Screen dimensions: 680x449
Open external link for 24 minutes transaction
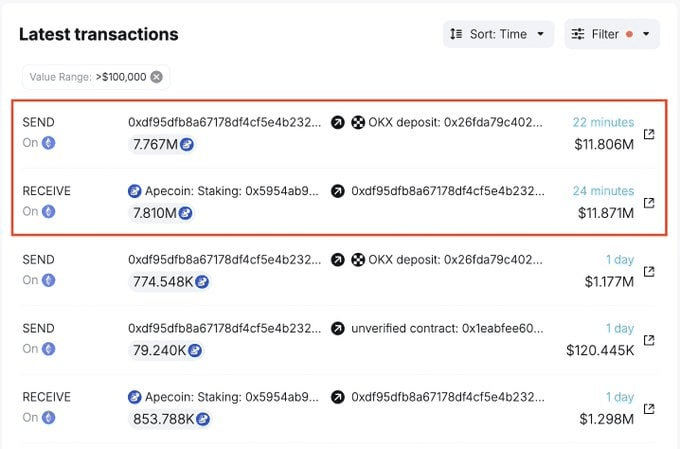(x=649, y=203)
